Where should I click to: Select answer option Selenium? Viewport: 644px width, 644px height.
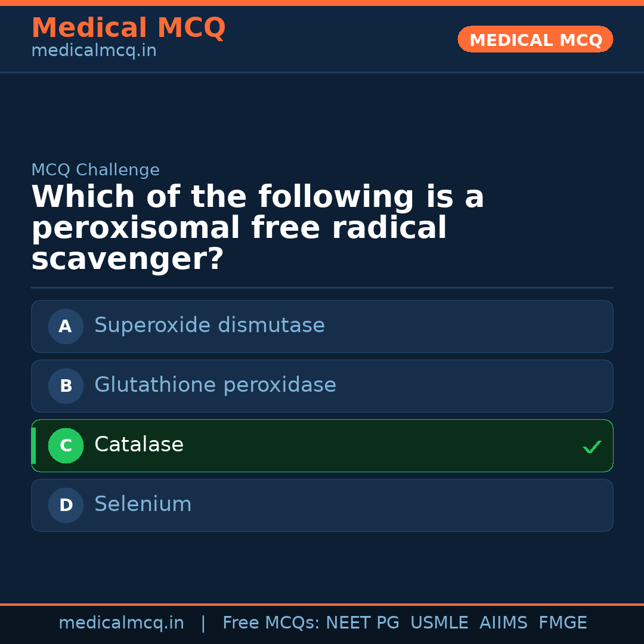pos(322,505)
